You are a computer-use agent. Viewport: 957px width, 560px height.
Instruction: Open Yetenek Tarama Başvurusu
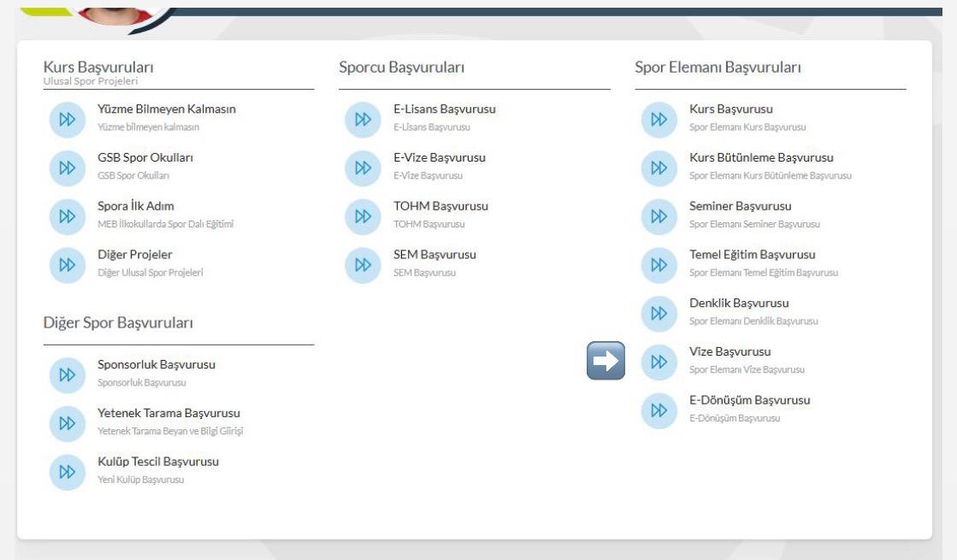click(x=168, y=413)
